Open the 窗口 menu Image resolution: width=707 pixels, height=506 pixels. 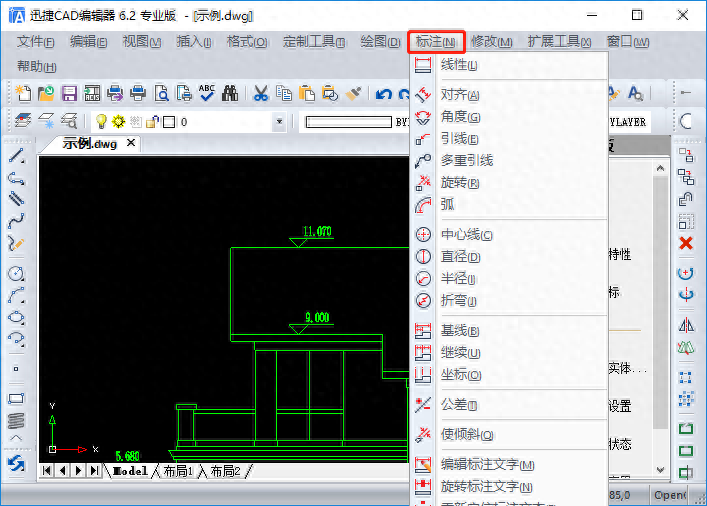[628, 42]
